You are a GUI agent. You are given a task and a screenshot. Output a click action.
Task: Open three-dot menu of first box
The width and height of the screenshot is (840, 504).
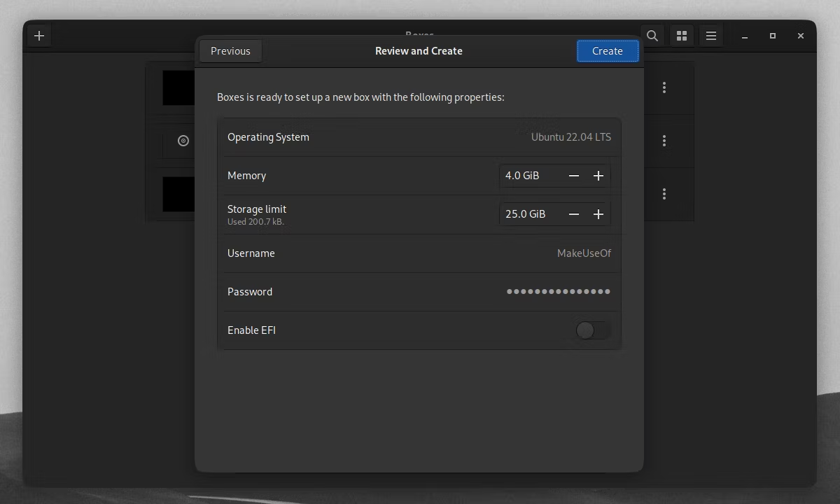[x=664, y=87]
